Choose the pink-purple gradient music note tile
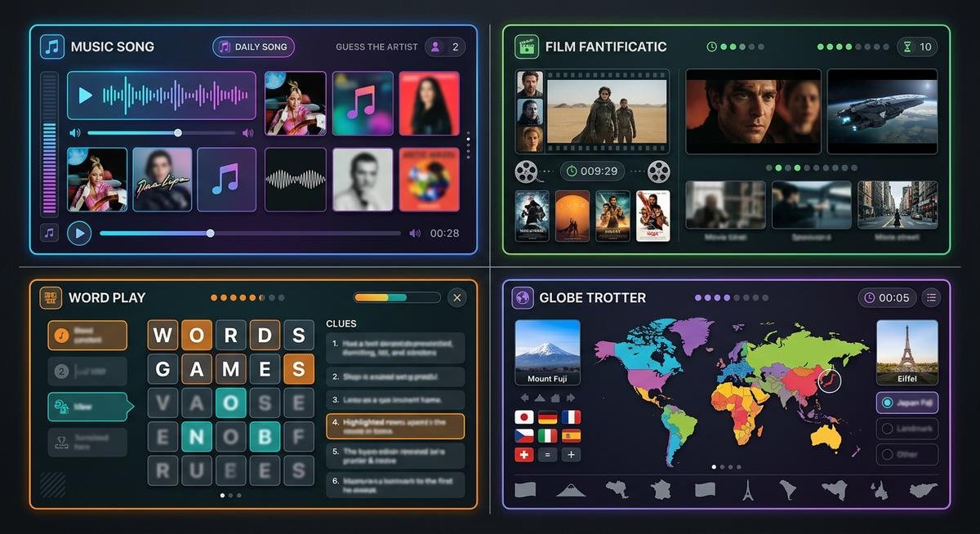This screenshot has height=534, width=980. pos(362,103)
